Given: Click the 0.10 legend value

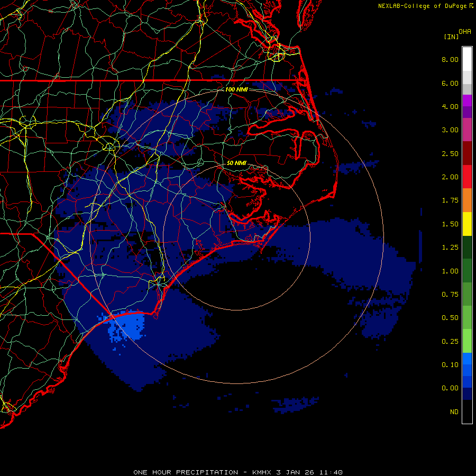Looking at the screenshot, I should coord(450,365).
